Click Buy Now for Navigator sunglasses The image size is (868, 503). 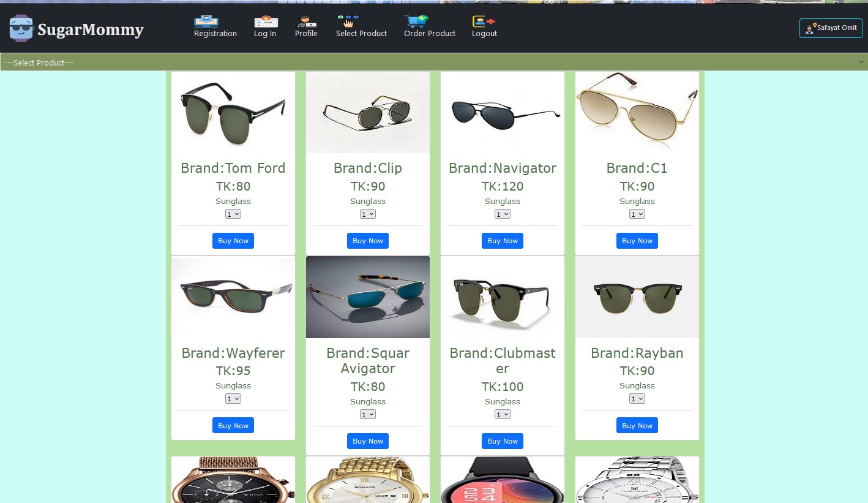[x=503, y=241]
